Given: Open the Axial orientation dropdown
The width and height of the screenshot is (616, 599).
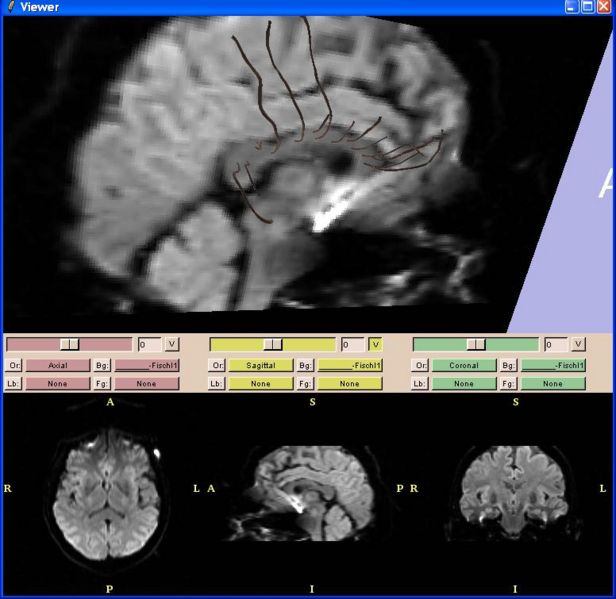Looking at the screenshot, I should 57,366.
